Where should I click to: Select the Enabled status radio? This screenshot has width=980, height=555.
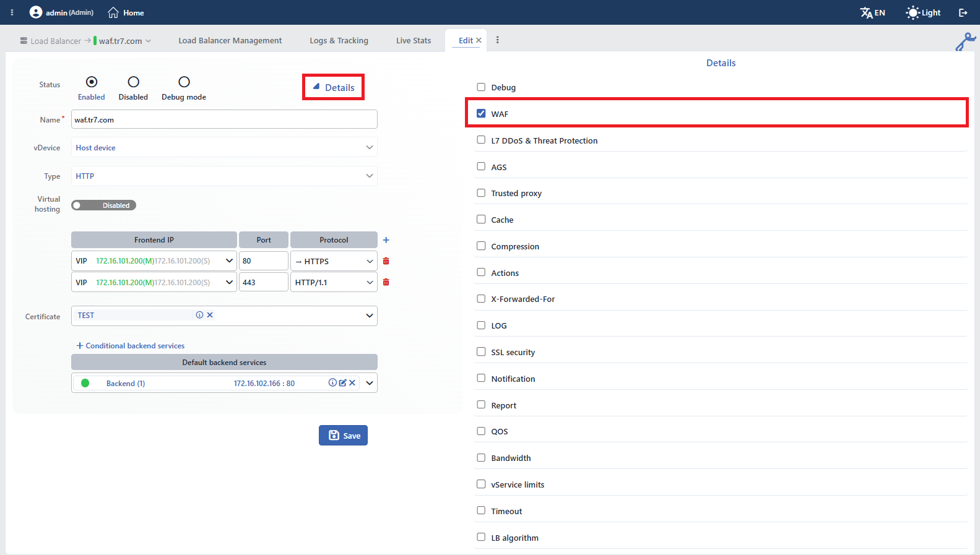[x=92, y=82]
